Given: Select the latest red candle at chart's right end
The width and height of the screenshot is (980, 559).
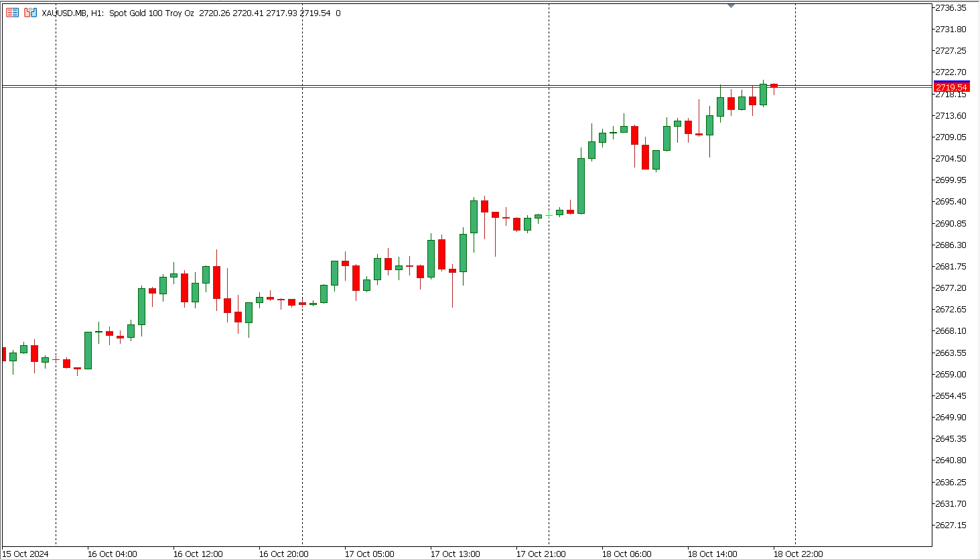Looking at the screenshot, I should coord(774,85).
